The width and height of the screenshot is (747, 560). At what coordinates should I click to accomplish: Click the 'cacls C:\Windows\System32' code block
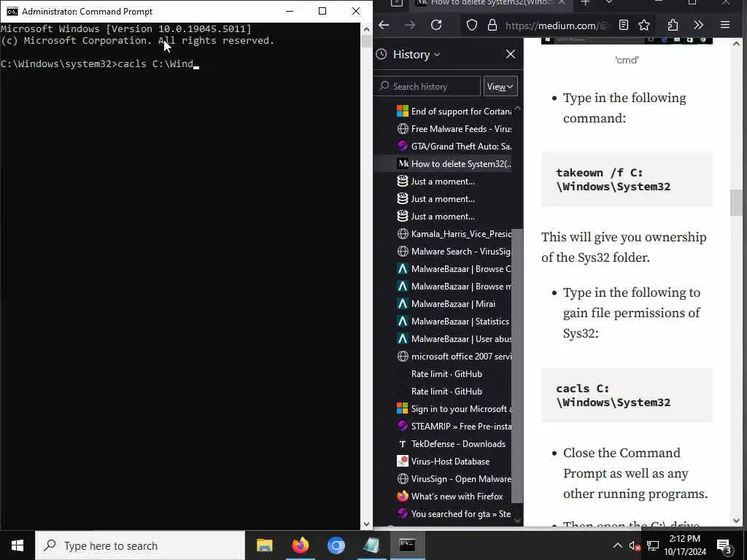tap(627, 395)
